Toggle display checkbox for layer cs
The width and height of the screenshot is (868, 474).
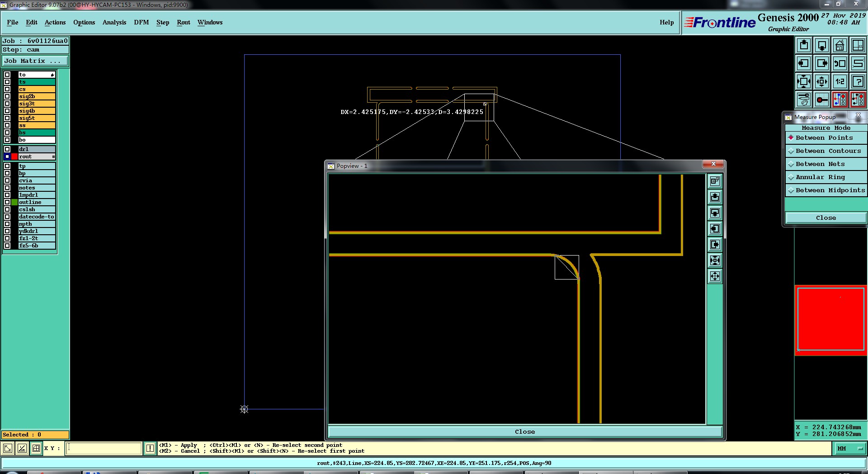(x=7, y=89)
